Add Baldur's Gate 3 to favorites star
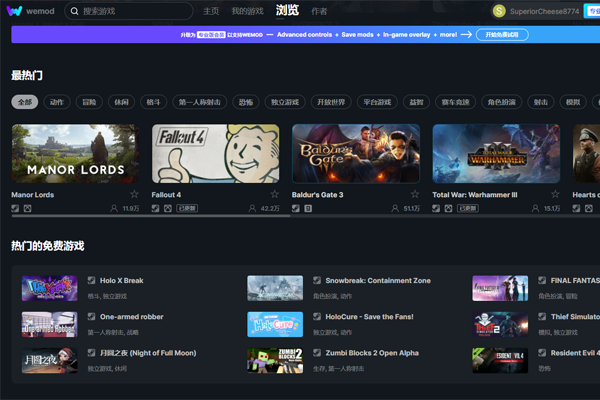 pos(415,194)
